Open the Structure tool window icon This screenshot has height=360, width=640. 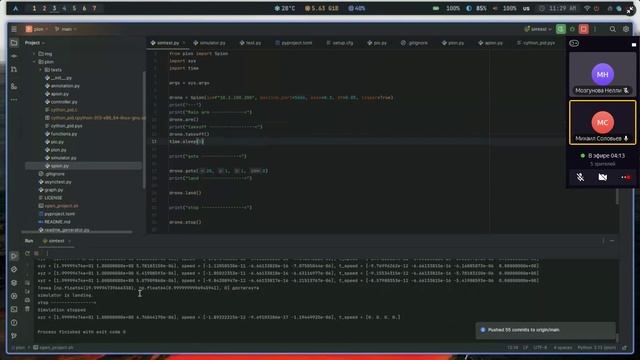(14, 86)
